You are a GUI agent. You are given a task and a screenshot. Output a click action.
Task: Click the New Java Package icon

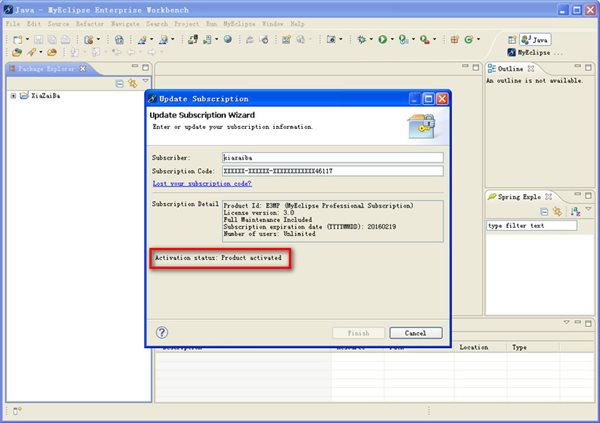click(x=455, y=39)
